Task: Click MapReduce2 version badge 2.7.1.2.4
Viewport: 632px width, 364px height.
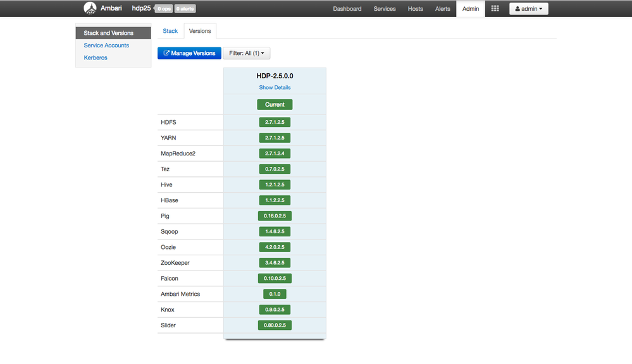Action: click(275, 154)
